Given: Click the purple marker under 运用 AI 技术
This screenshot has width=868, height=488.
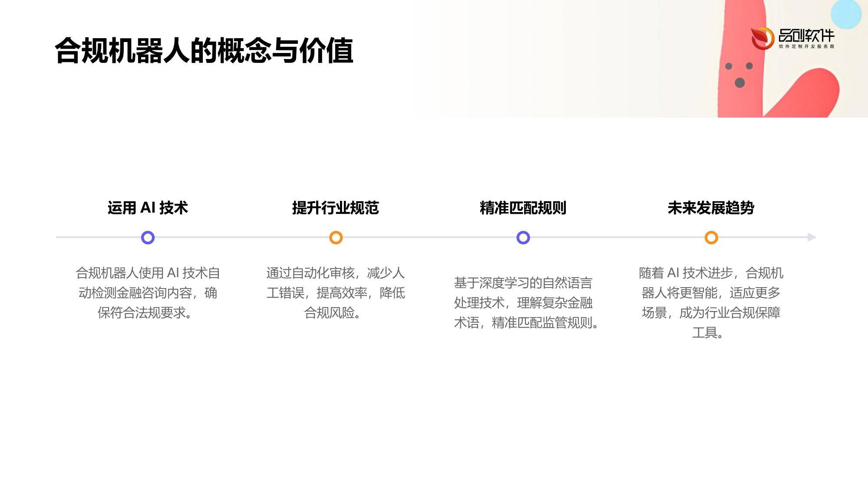Looking at the screenshot, I should (148, 238).
